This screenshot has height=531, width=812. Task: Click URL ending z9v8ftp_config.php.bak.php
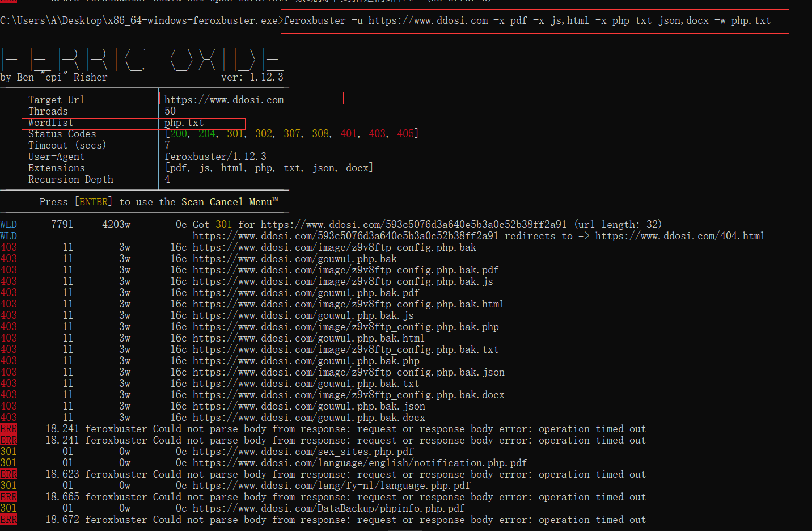(345, 327)
